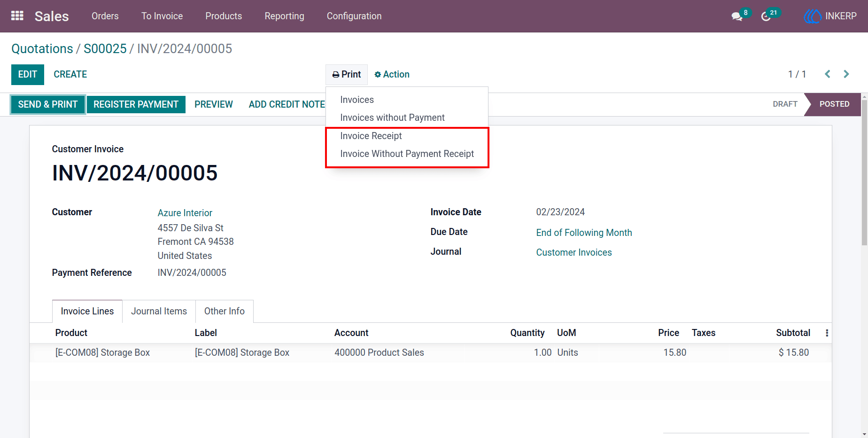Select Invoice Receipt print option

pyautogui.click(x=407, y=136)
